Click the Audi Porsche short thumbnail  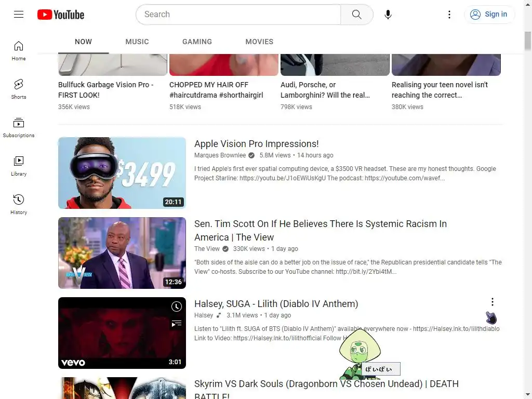[335, 64]
